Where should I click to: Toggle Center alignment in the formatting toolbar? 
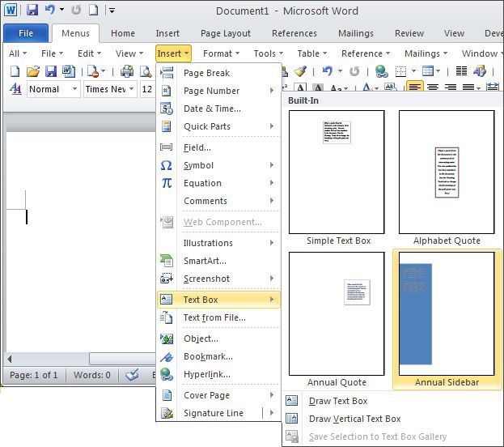click(433, 87)
